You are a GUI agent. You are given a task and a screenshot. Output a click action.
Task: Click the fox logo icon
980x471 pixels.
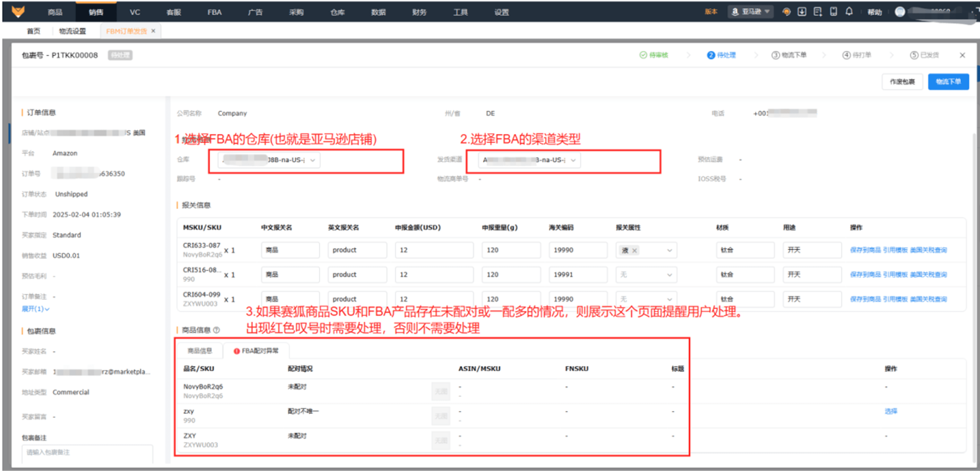[x=18, y=12]
